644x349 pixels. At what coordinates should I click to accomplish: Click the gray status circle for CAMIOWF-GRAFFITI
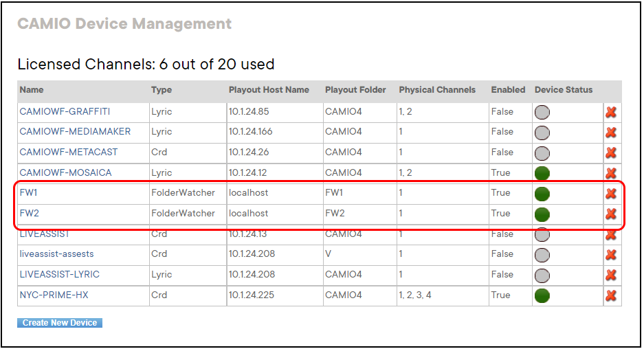[542, 112]
